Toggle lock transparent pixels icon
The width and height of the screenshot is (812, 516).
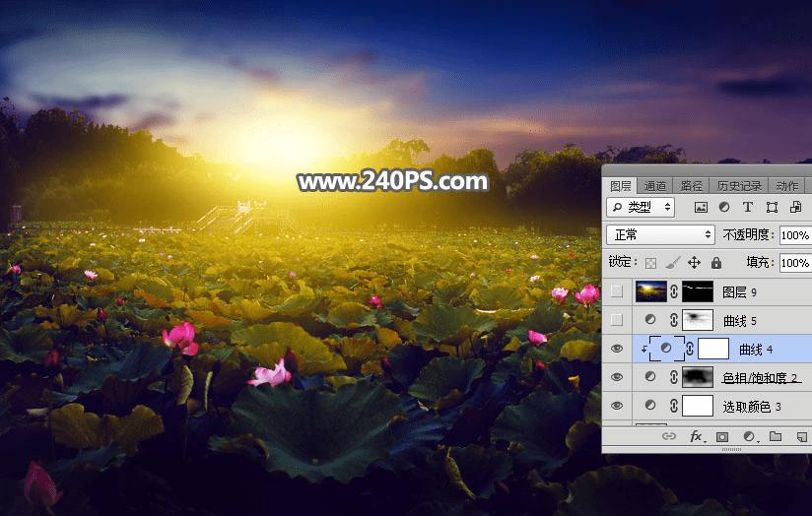(x=650, y=263)
